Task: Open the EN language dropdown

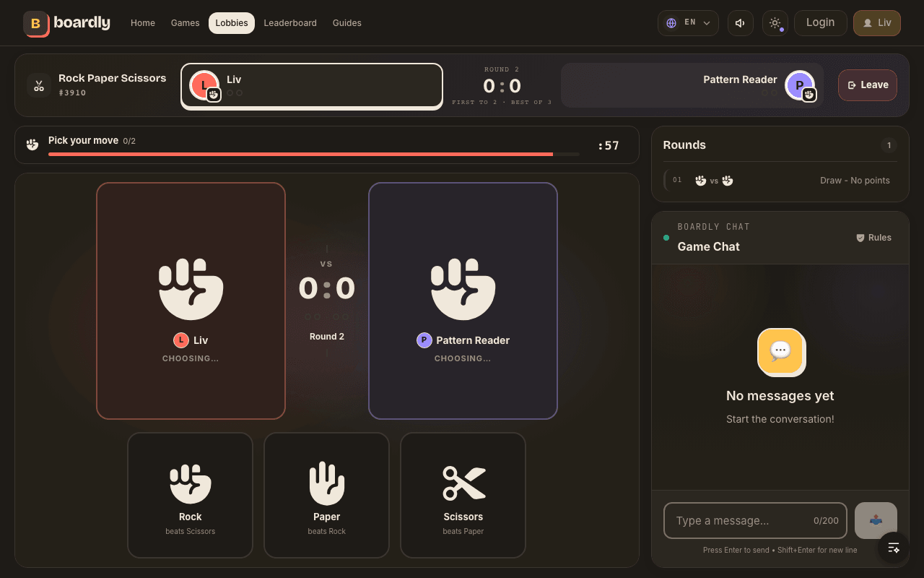Action: (688, 23)
